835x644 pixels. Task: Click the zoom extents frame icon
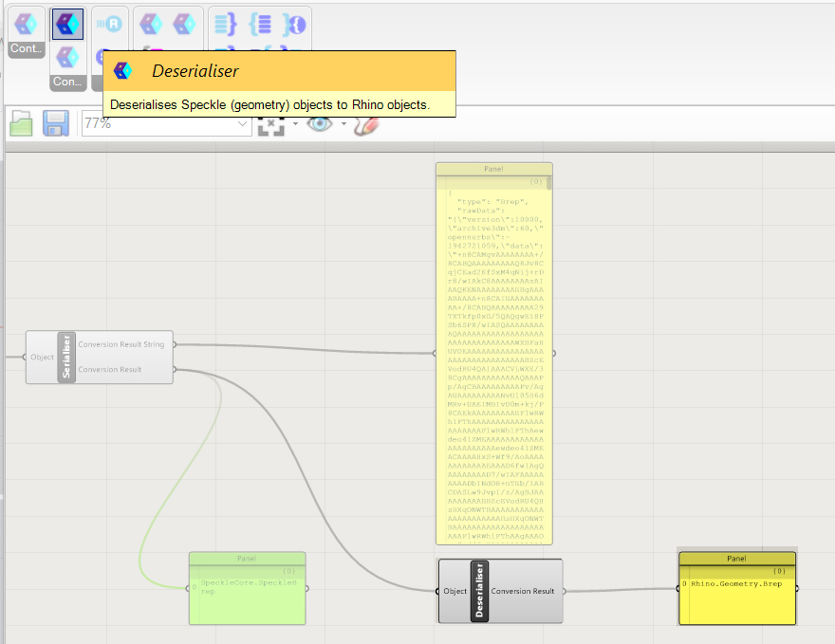[272, 124]
